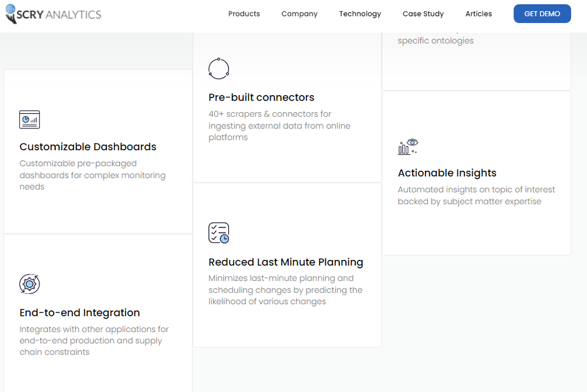Select the Pre-built connectors heading
Screen dimensions: 587x392
click(x=261, y=97)
